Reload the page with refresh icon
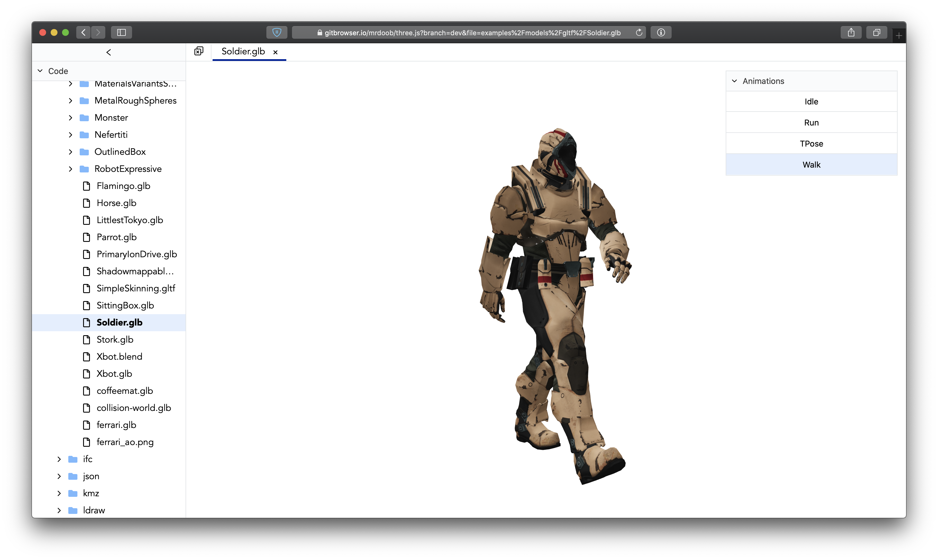Image resolution: width=938 pixels, height=560 pixels. (639, 32)
